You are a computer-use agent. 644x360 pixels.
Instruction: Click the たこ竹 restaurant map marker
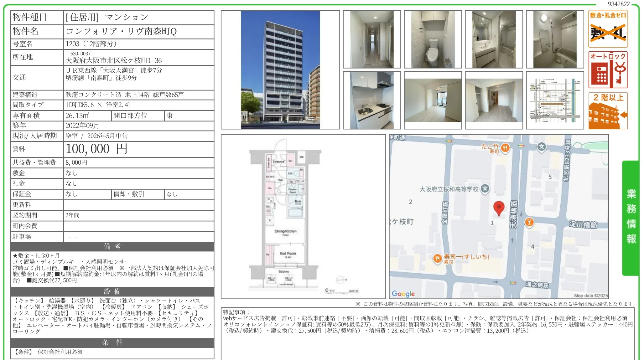pos(505,148)
